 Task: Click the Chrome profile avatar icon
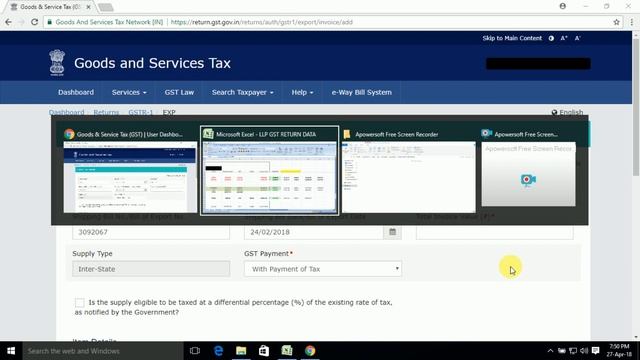click(562, 6)
